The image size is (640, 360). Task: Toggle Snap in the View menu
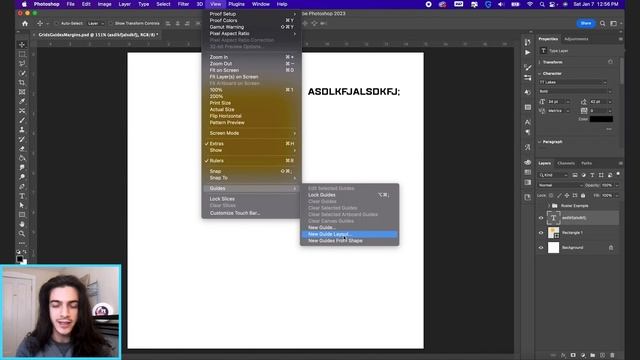click(251, 171)
